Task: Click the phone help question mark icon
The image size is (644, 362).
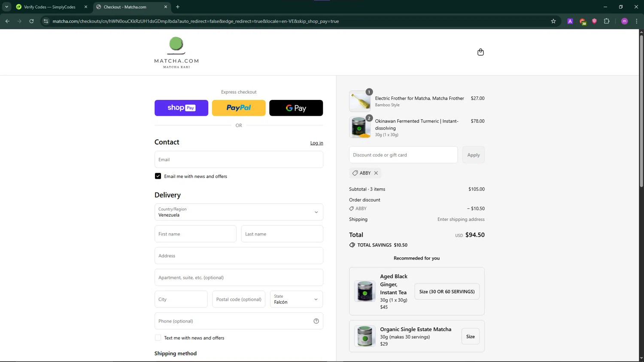Action: [x=316, y=321]
